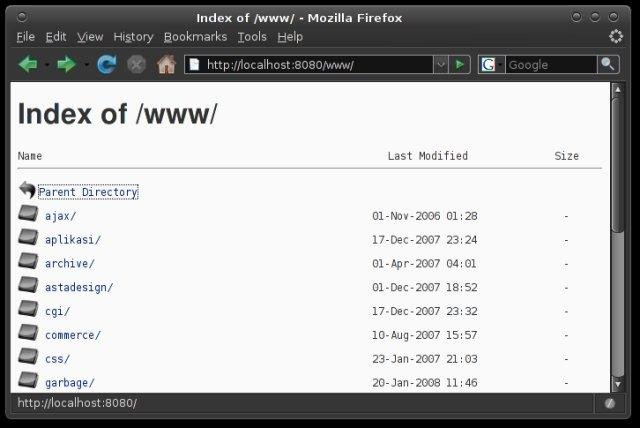
Task: Click the Parent Directory back-arrow icon
Action: tap(27, 190)
